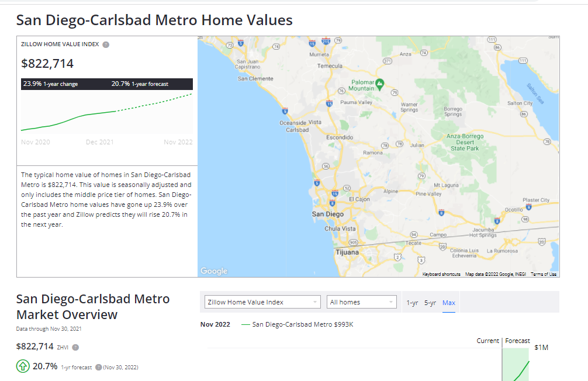Click the Palomar Mountain map marker
The width and height of the screenshot is (588, 381).
tap(379, 84)
